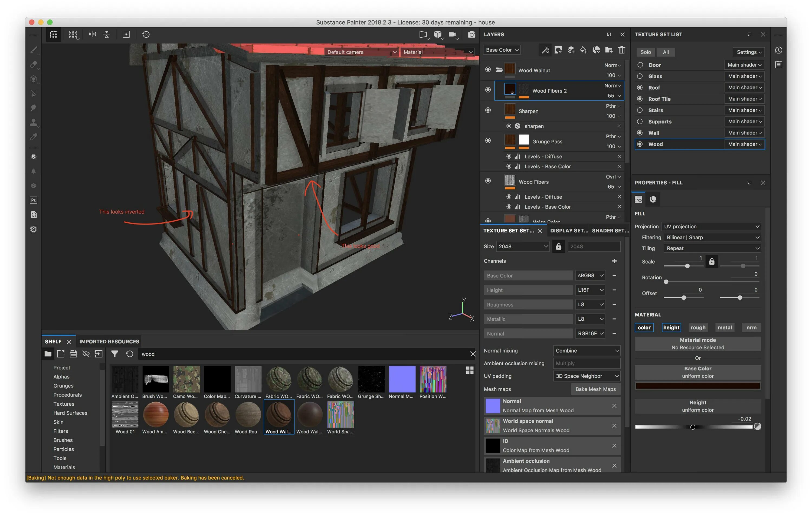The image size is (812, 516).
Task: Hide the Wood Fibers 2 layer
Action: click(487, 90)
